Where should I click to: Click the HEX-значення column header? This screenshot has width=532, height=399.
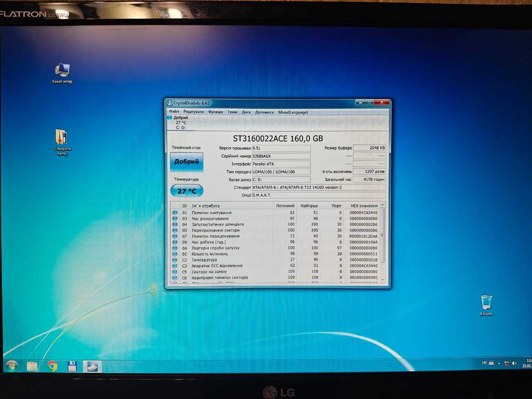pos(364,206)
